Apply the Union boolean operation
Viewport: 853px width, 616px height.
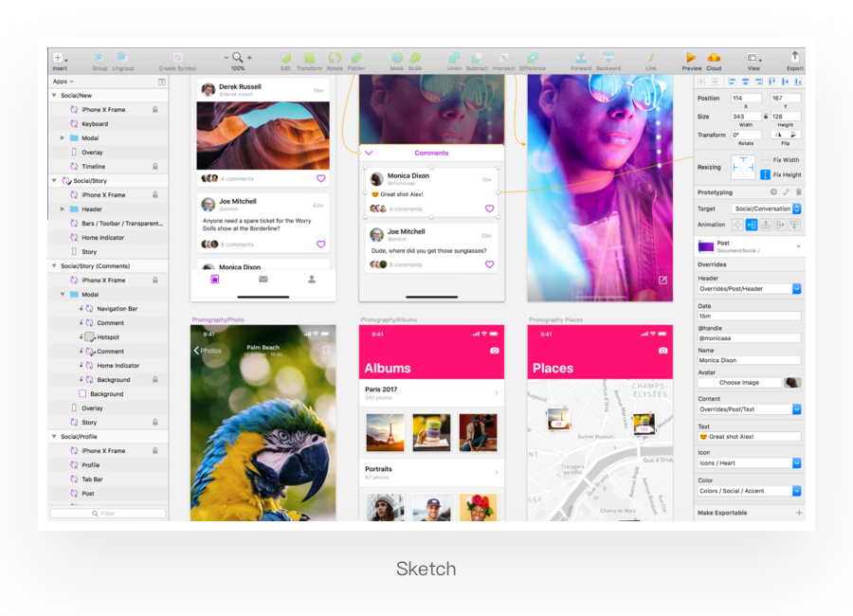click(x=454, y=58)
